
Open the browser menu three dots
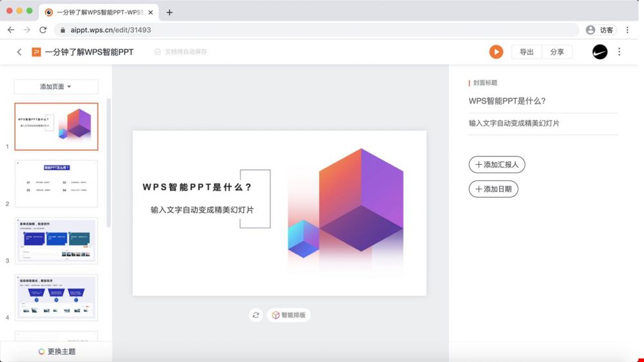(x=627, y=30)
